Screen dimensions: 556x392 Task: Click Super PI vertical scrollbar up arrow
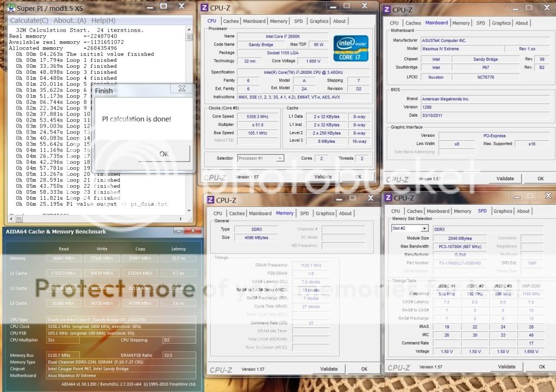(189, 29)
